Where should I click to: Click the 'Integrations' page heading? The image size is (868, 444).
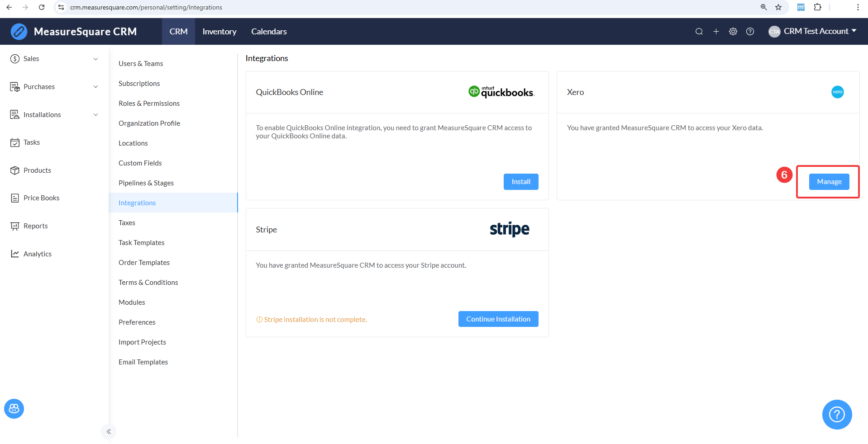[x=267, y=58]
